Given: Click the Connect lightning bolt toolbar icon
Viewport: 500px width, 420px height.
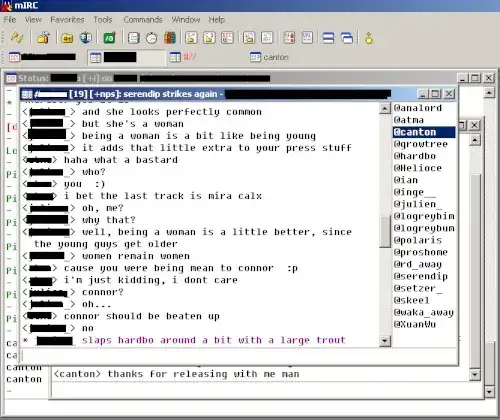Looking at the screenshot, I should coord(17,37).
